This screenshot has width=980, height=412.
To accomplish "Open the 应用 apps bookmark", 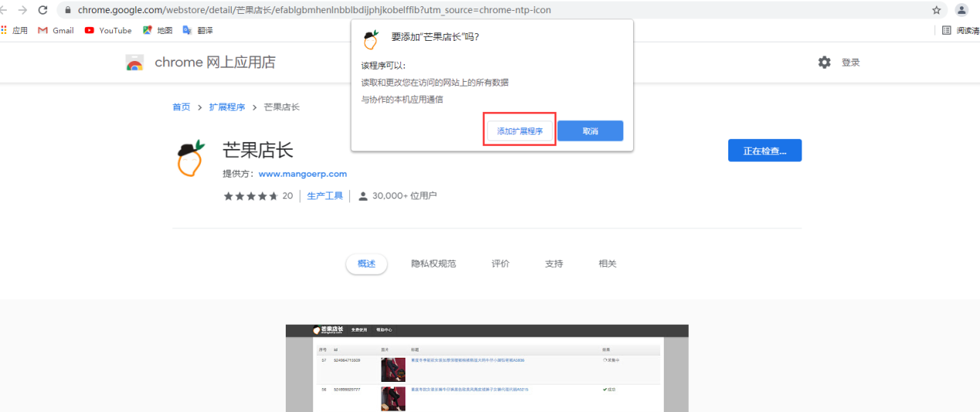I will point(15,30).
